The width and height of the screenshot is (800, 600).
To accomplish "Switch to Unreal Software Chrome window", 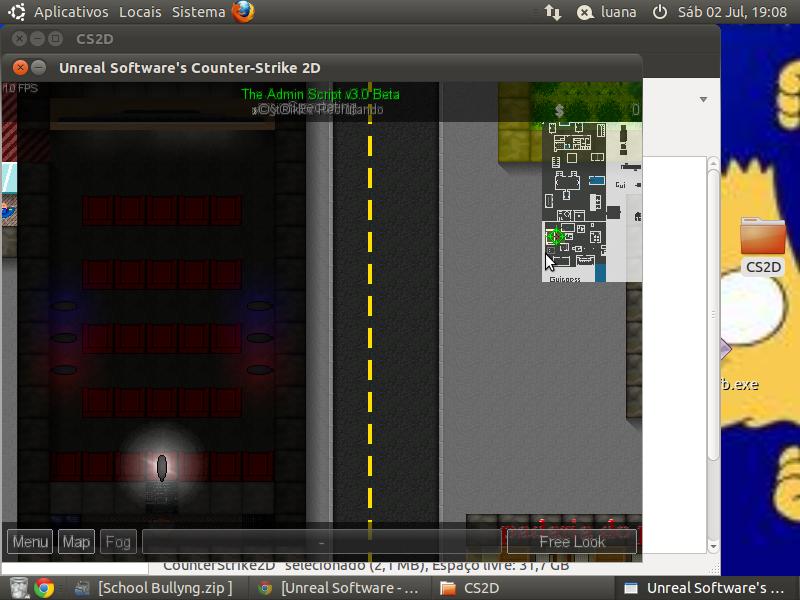I will 338,588.
